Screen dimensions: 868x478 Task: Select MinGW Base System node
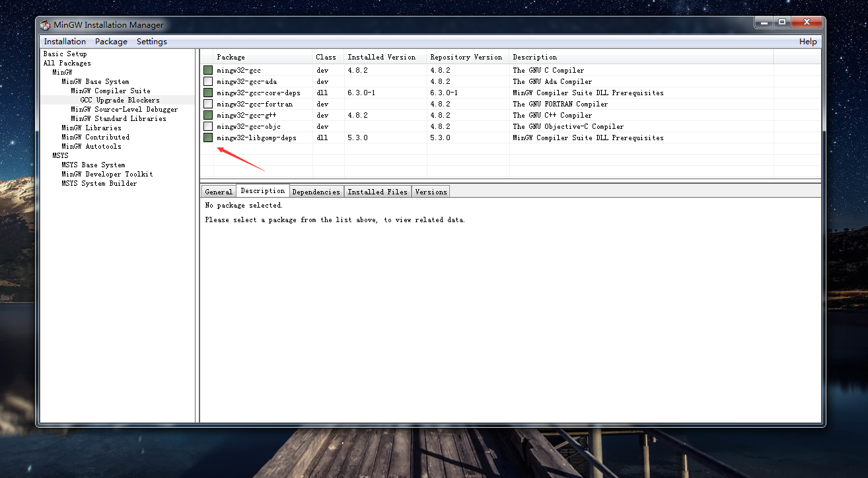(95, 81)
